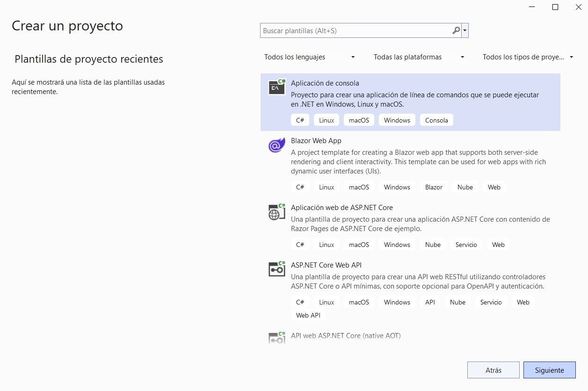
Task: Click the Nube tag under Aplicación web de ASP.NET Core
Action: pyautogui.click(x=432, y=244)
